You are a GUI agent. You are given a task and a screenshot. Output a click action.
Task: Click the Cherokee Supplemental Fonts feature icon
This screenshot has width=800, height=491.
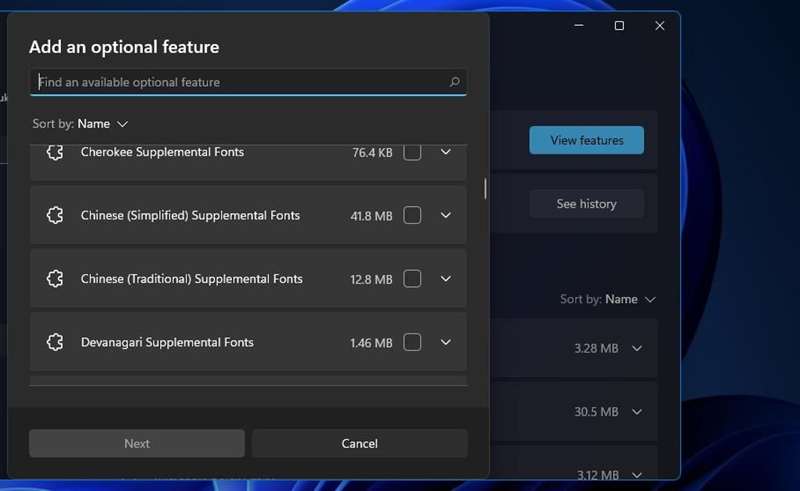click(55, 153)
